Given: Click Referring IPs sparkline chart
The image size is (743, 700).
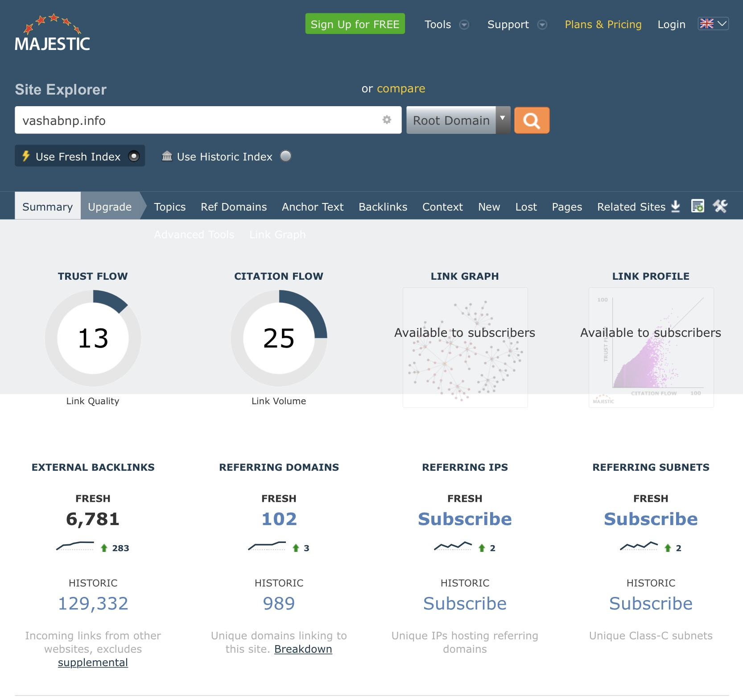Looking at the screenshot, I should [x=453, y=546].
